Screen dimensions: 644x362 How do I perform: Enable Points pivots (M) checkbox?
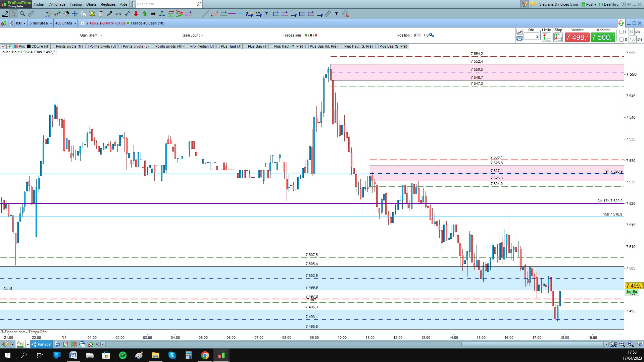click(53, 46)
